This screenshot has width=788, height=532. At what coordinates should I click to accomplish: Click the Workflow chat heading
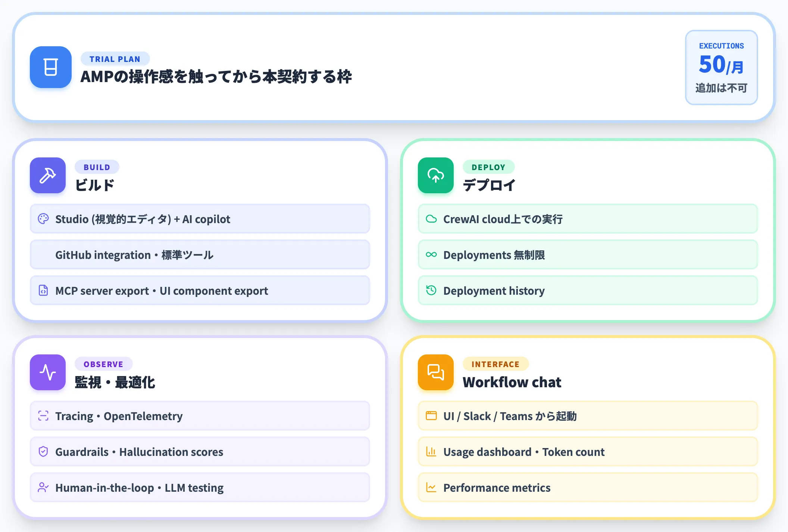512,382
